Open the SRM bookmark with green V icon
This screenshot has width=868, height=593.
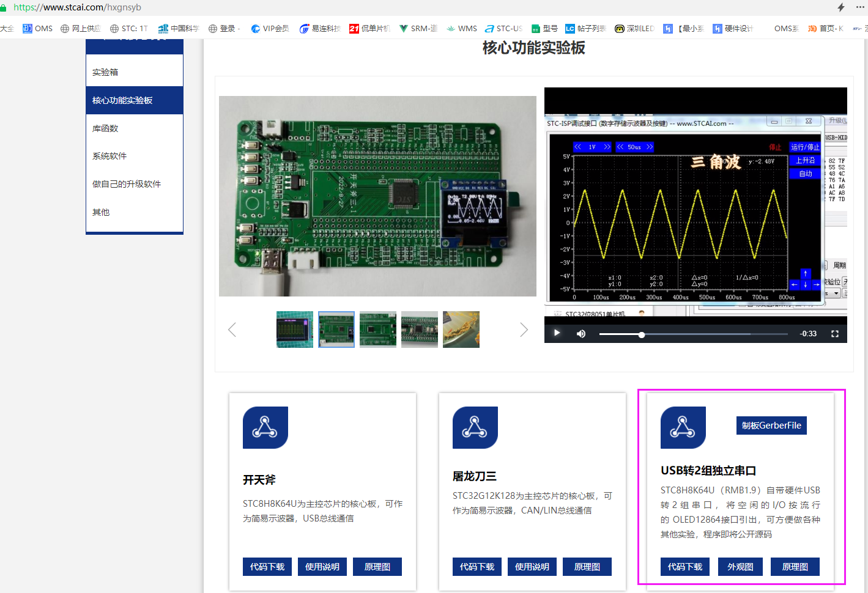point(418,29)
